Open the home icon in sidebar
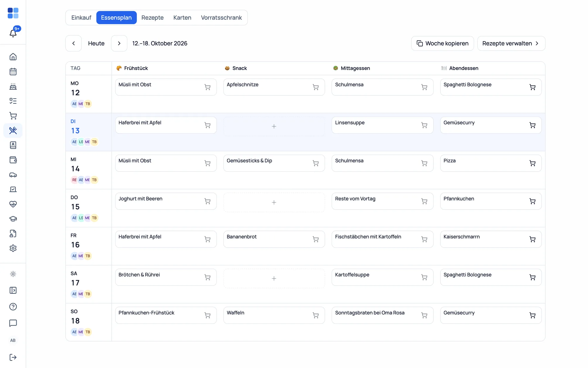588x368 pixels. [13, 57]
